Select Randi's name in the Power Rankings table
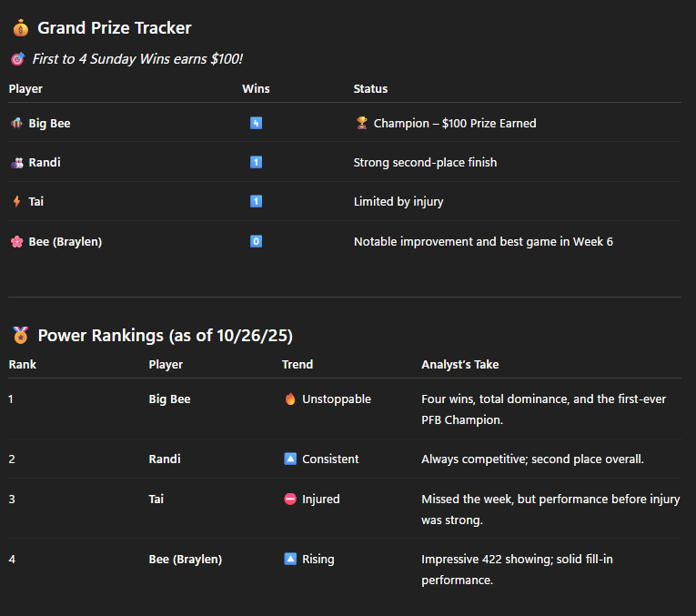This screenshot has width=696, height=616. click(x=165, y=459)
